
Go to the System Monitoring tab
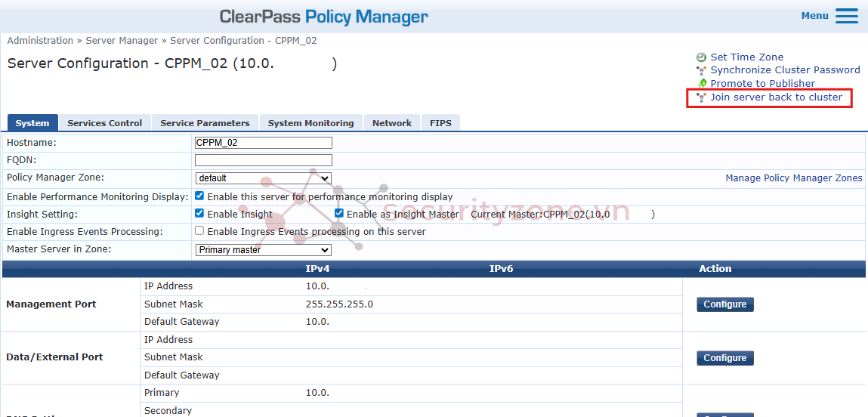[x=310, y=123]
